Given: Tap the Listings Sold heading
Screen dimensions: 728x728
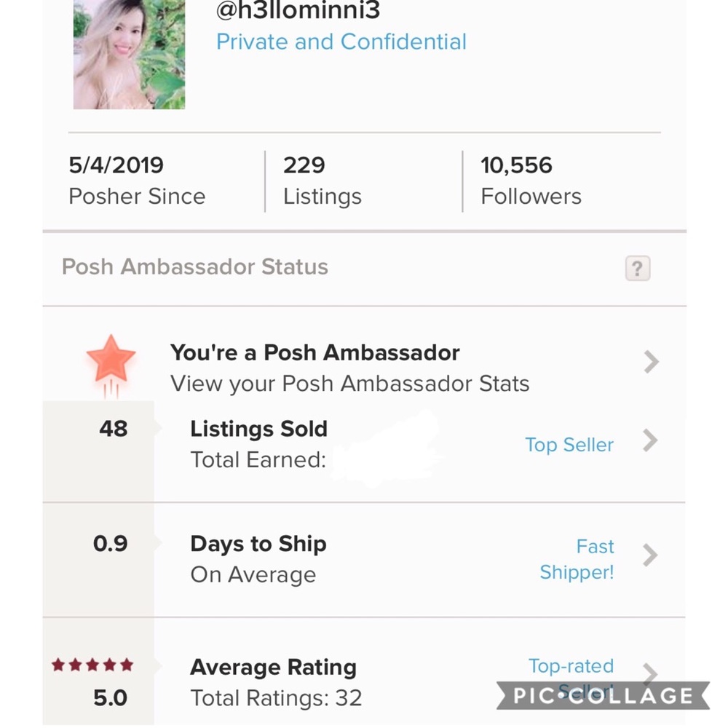Looking at the screenshot, I should pos(258,429).
